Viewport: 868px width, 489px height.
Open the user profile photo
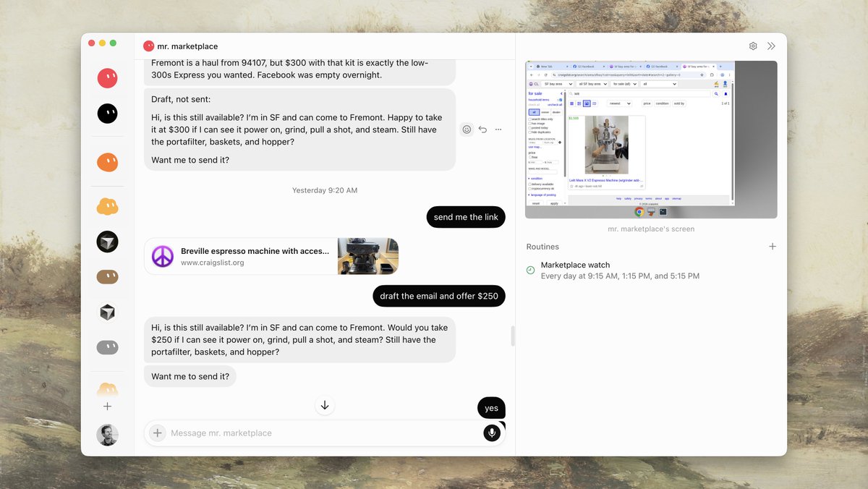tap(108, 435)
